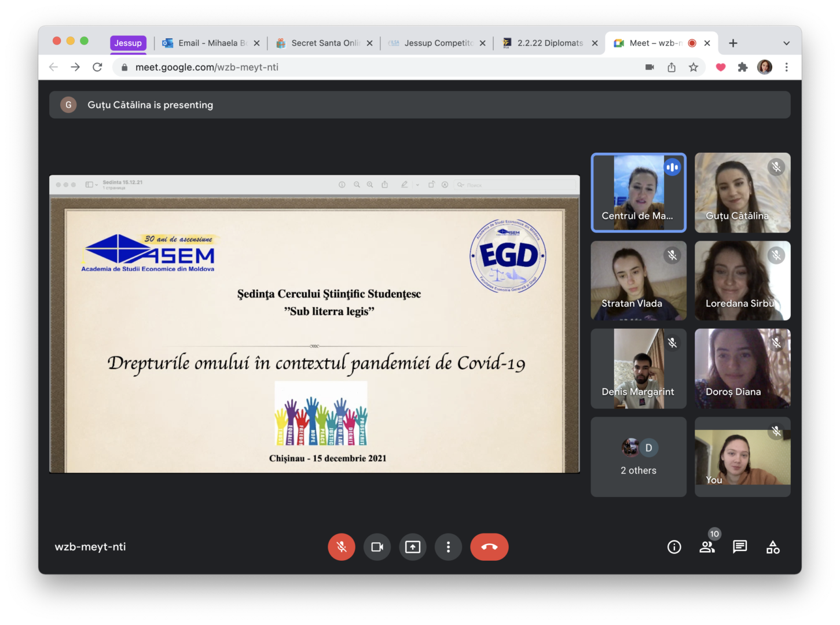Unmute the microphone in meeting controls
Screen dimensions: 840x625
coord(342,547)
